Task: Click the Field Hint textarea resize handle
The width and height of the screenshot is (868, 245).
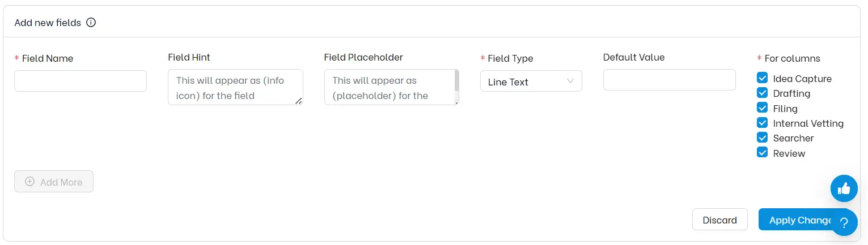Action: click(x=299, y=101)
